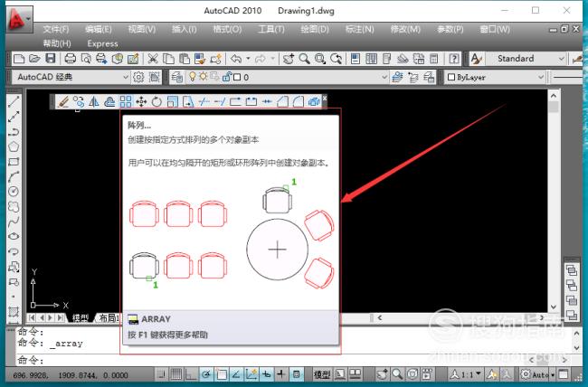Viewport: 588px width, 387px height.
Task: Select the Ellipse draw tool
Action: pyautogui.click(x=14, y=236)
